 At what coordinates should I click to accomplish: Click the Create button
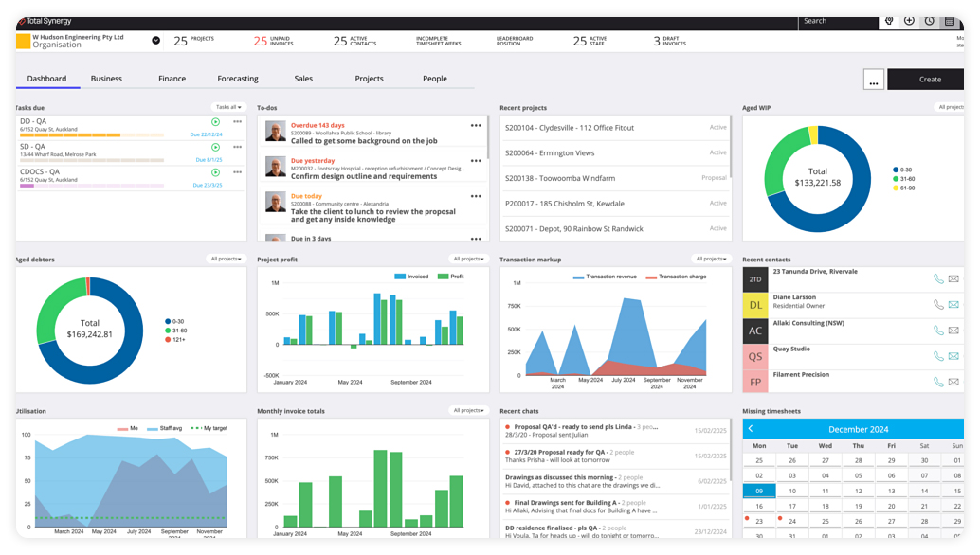click(x=929, y=80)
